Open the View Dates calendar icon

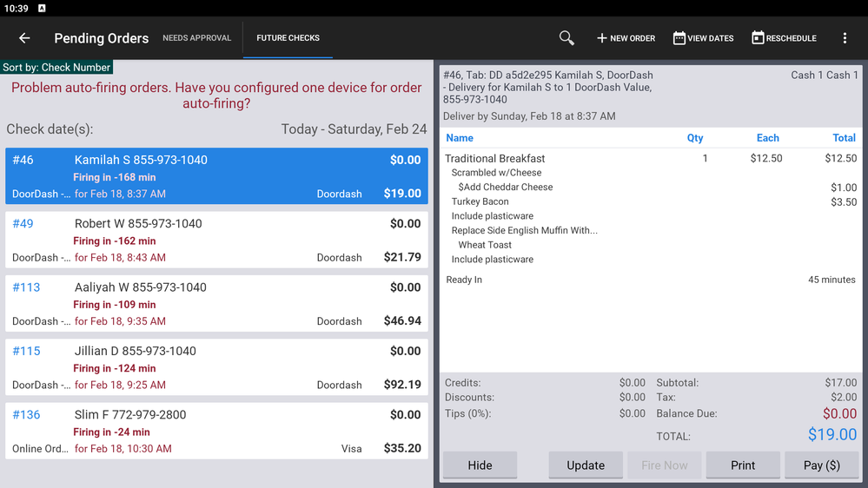(x=679, y=38)
